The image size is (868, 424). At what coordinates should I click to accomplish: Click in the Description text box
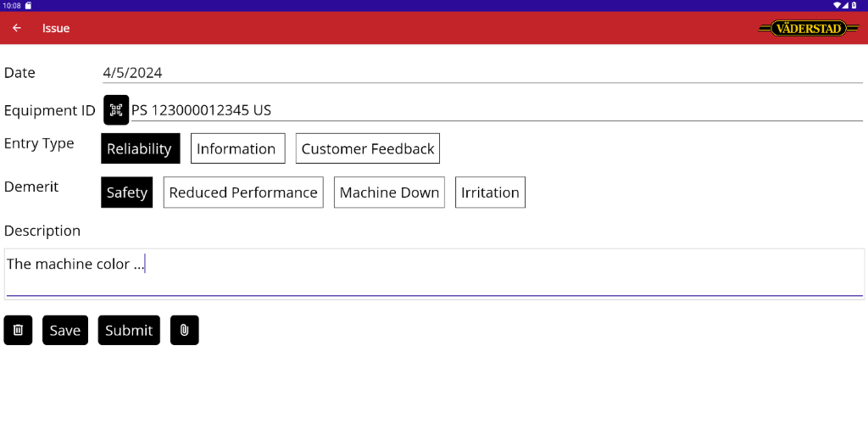click(x=435, y=274)
